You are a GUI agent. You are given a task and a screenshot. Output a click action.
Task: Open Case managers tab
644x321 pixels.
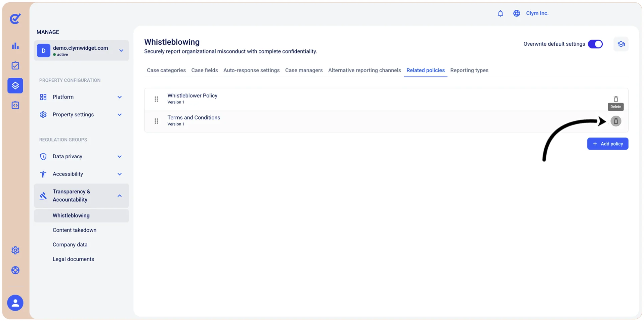pyautogui.click(x=304, y=70)
